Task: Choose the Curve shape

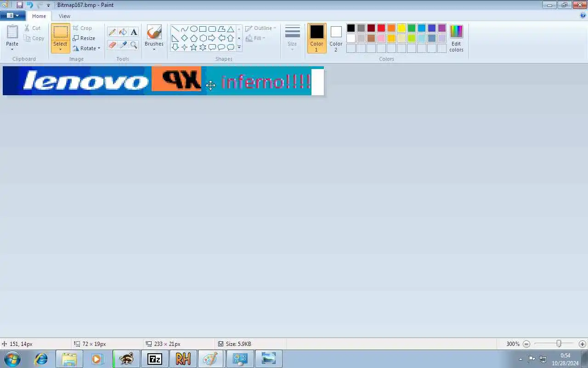Action: pyautogui.click(x=184, y=29)
